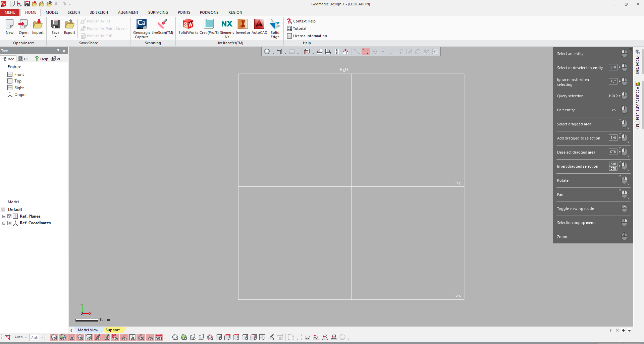Click the Redo arrow in quick access toolbar
The width and height of the screenshot is (644, 344).
[x=64, y=4]
